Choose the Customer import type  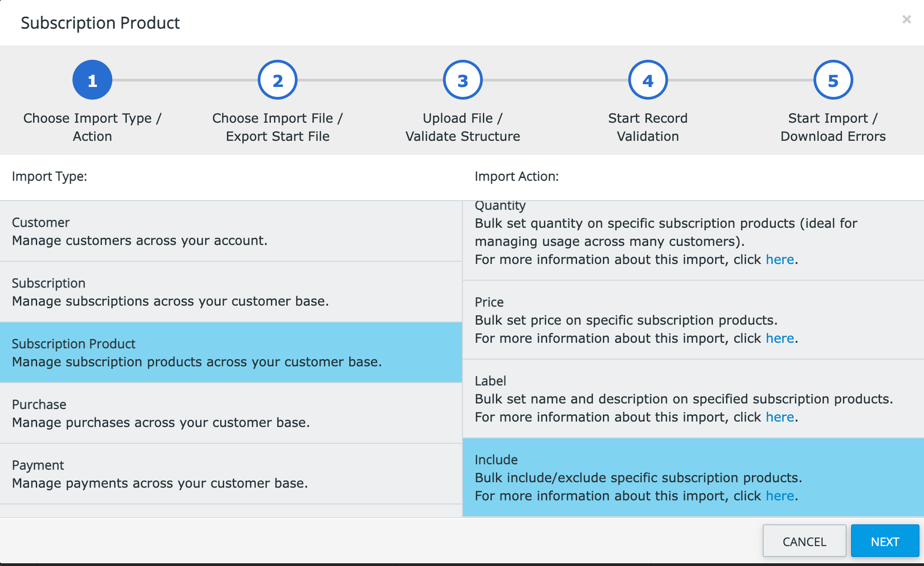tap(231, 231)
